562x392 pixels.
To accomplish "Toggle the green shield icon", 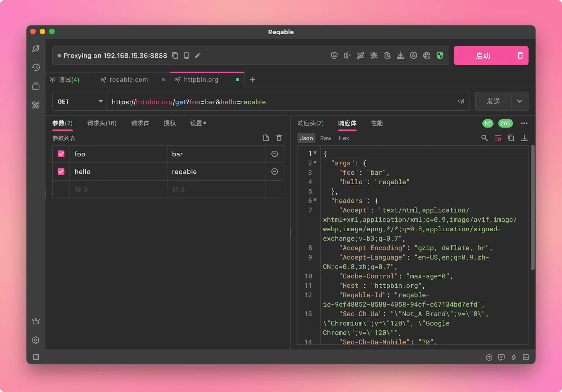I will 440,55.
